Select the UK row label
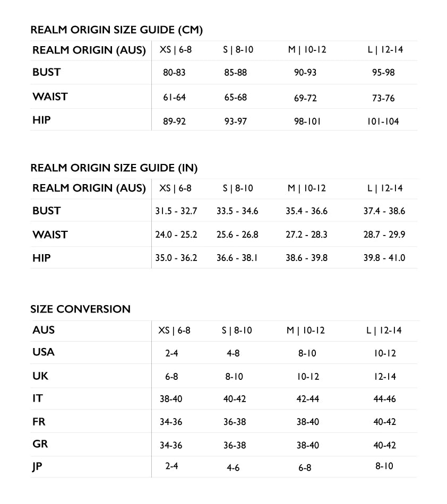This screenshot has width=447, height=504. click(x=40, y=376)
